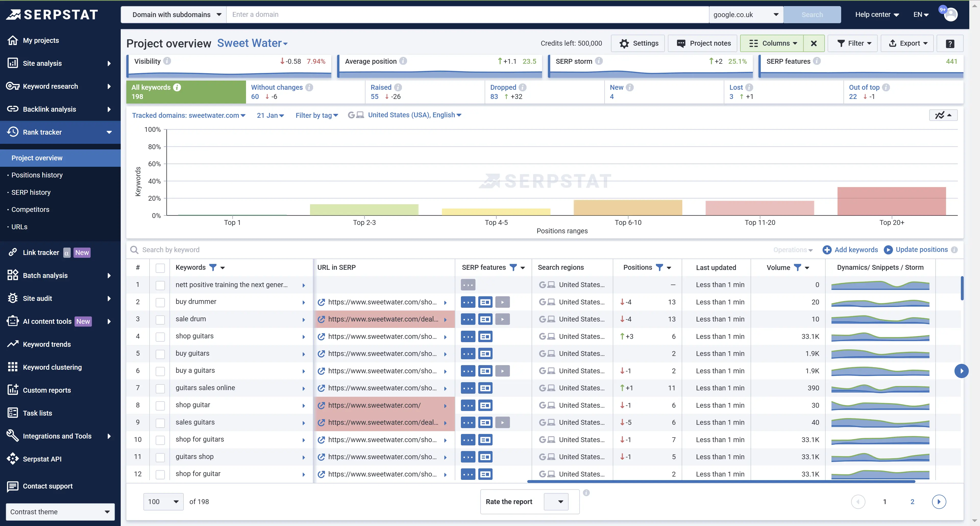Click the Out of top info icon
980x526 pixels.
pyautogui.click(x=886, y=87)
